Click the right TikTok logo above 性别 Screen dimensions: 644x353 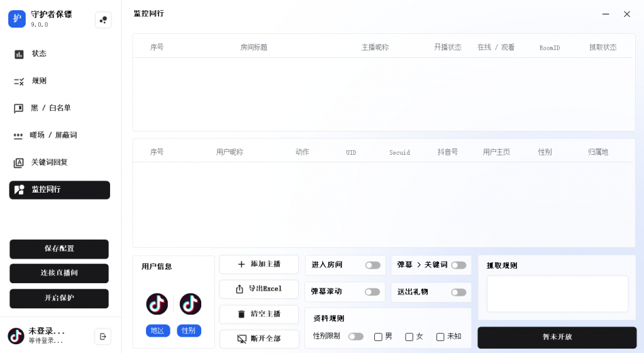191,304
